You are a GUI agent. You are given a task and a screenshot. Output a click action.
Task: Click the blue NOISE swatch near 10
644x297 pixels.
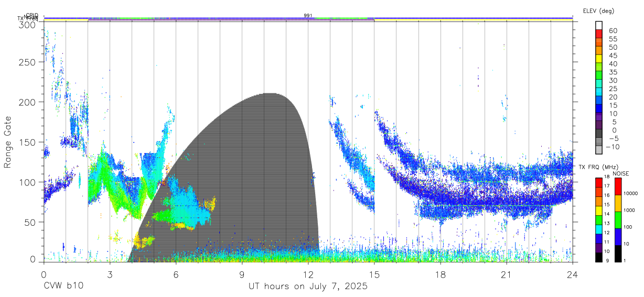(x=617, y=236)
